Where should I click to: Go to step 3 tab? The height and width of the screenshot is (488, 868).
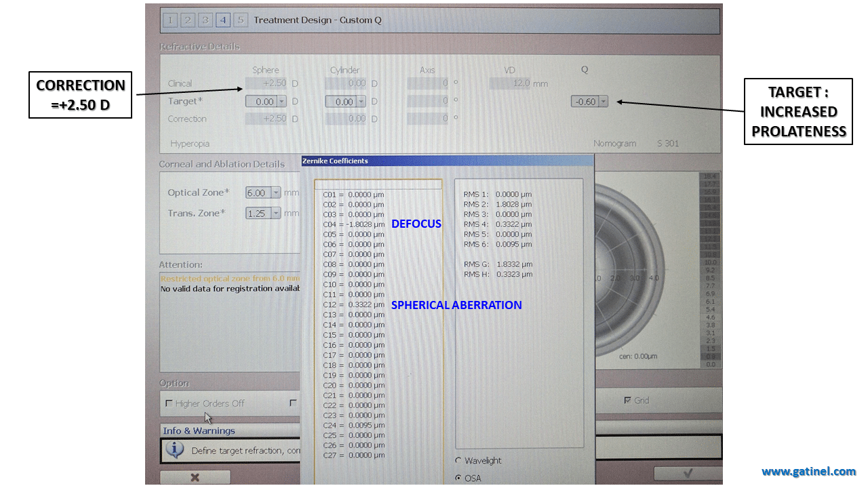(x=205, y=20)
